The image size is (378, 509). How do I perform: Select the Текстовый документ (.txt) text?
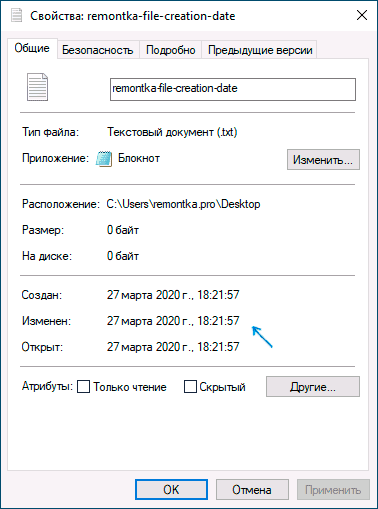172,132
